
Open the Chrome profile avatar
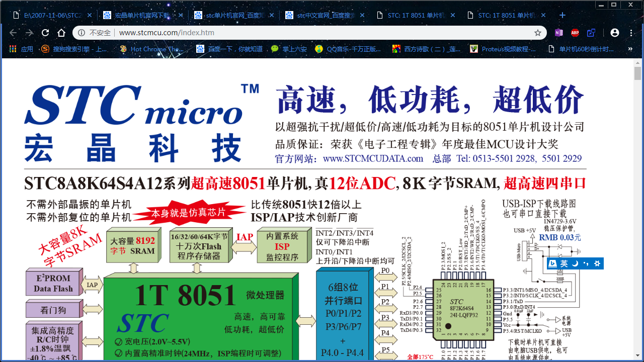click(x=615, y=33)
